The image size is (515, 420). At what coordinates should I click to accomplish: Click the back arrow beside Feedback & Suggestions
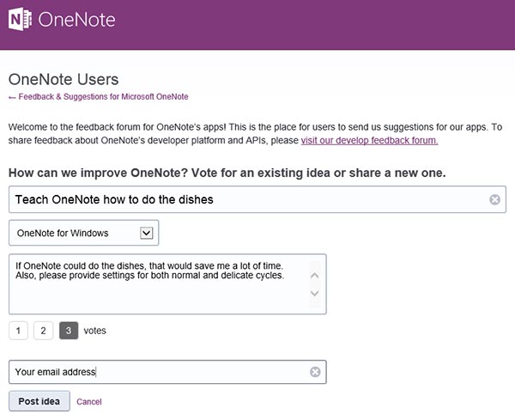click(x=12, y=97)
